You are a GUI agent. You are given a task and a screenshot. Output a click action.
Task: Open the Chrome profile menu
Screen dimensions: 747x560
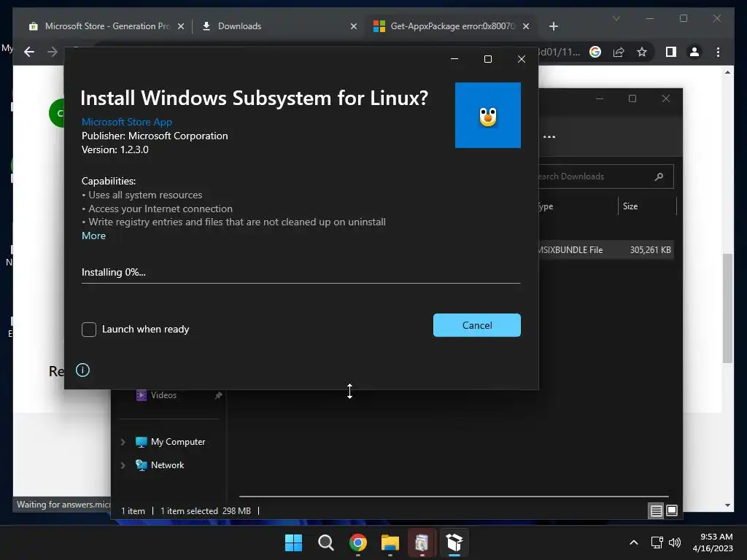(694, 52)
